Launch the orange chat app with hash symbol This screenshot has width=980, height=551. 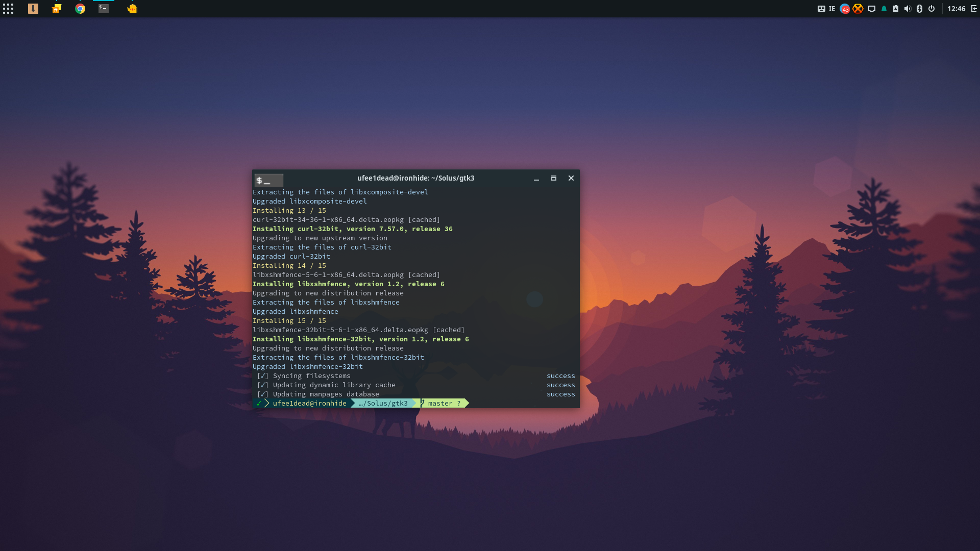57,9
